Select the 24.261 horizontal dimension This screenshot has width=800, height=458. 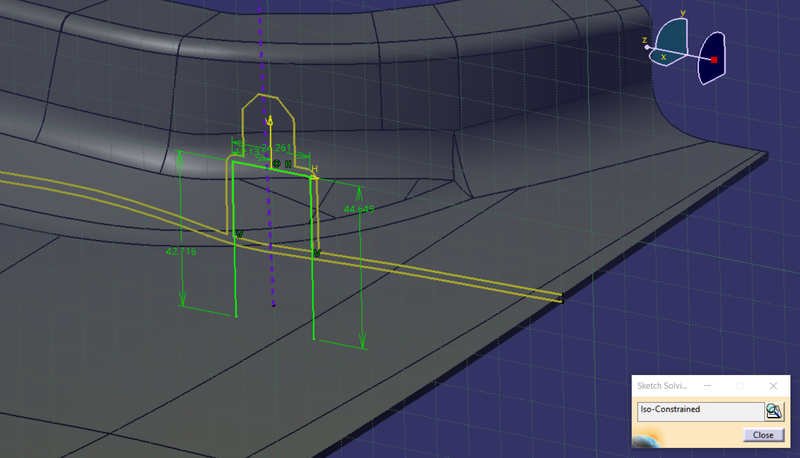tap(274, 149)
